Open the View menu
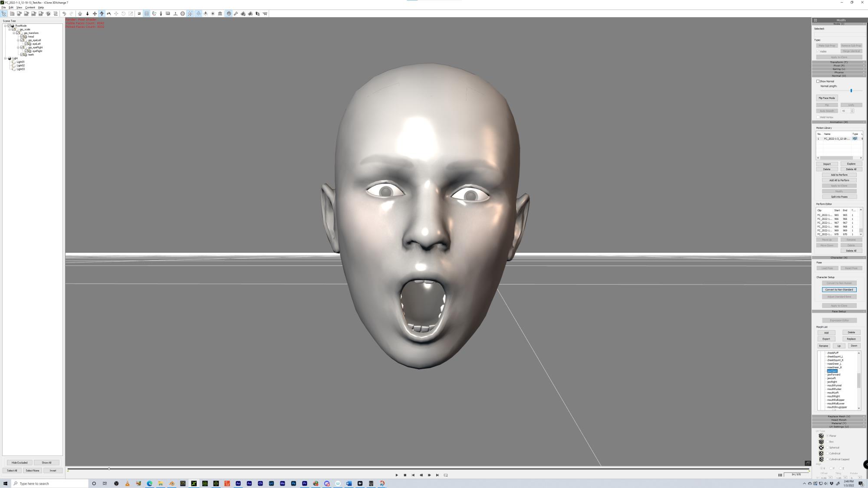 pyautogui.click(x=19, y=7)
